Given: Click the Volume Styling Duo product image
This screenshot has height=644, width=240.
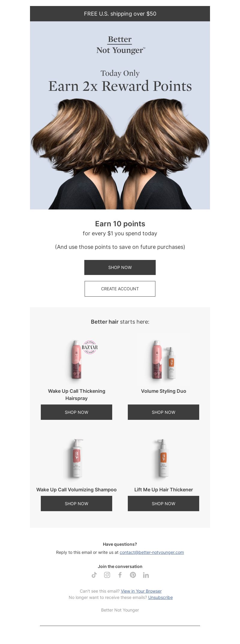Looking at the screenshot, I should [163, 359].
